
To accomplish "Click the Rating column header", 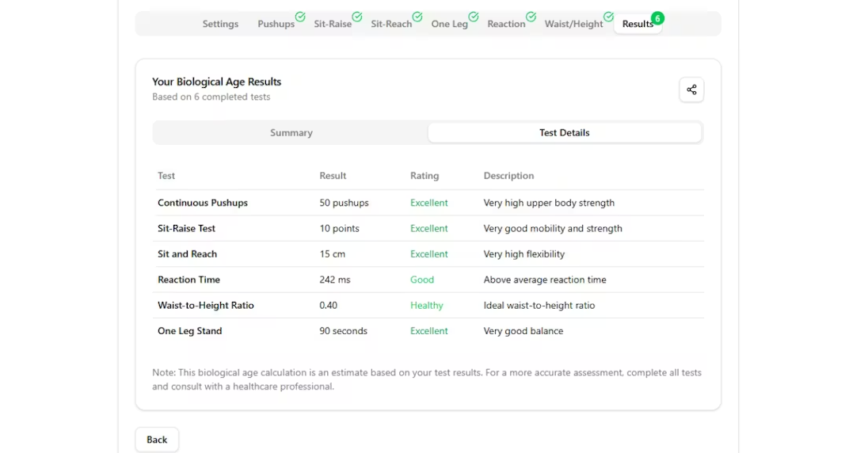I will coord(424,176).
